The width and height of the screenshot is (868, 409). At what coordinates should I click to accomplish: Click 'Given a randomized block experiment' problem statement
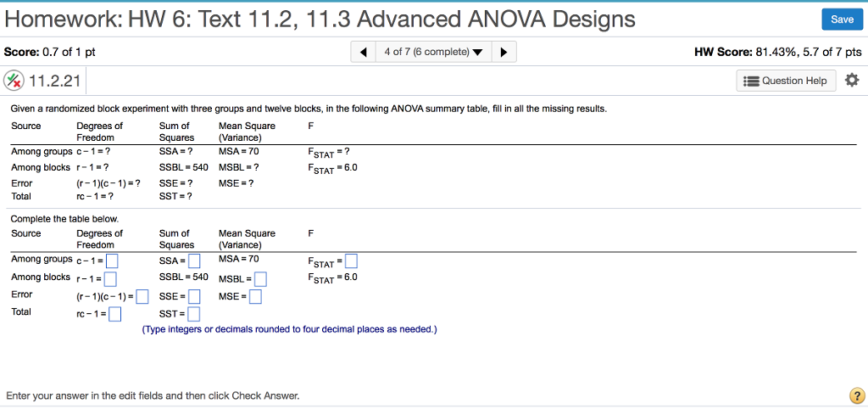[309, 109]
